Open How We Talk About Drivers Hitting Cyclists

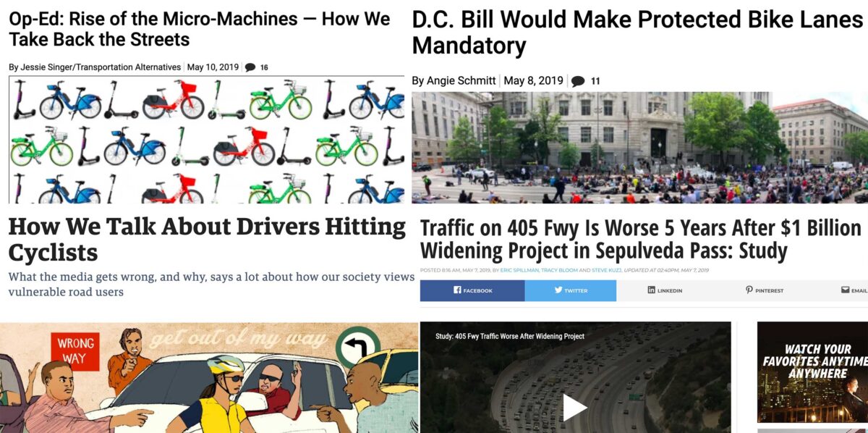(x=207, y=240)
